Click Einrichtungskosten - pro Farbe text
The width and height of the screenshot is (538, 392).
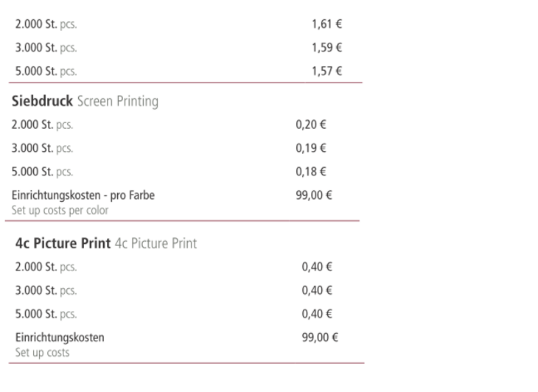pos(83,195)
